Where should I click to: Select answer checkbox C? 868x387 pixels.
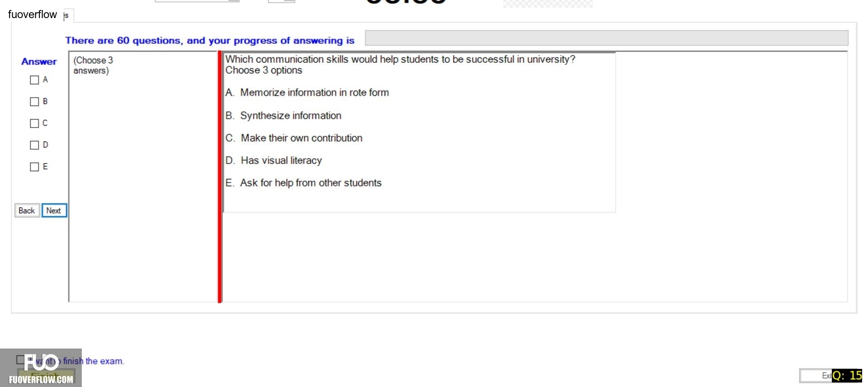[x=34, y=124]
